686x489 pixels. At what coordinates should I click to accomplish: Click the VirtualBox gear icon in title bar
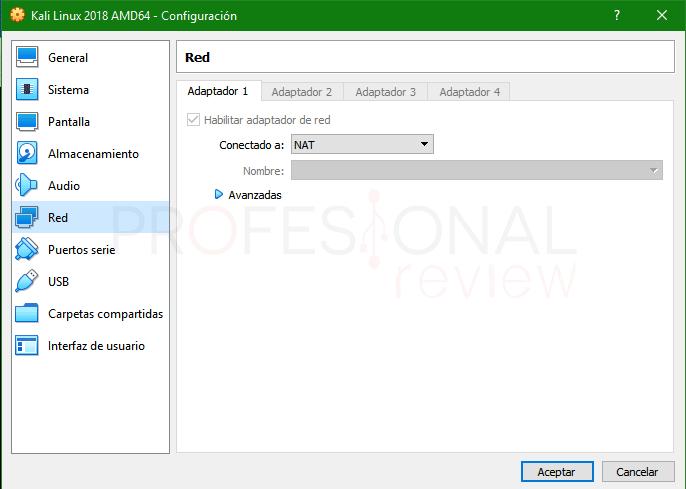[x=18, y=15]
